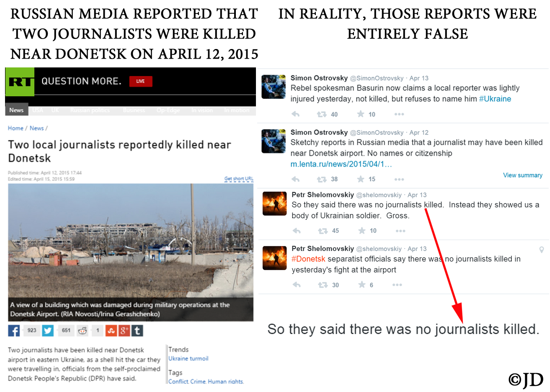Viewport: 550px width, 392px height.
Task: Favorite Shelomovskiy's tweet with 6 stars
Action: pos(362,285)
